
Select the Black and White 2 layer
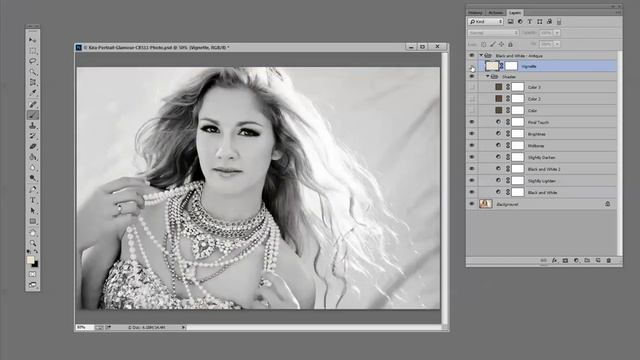click(548, 169)
